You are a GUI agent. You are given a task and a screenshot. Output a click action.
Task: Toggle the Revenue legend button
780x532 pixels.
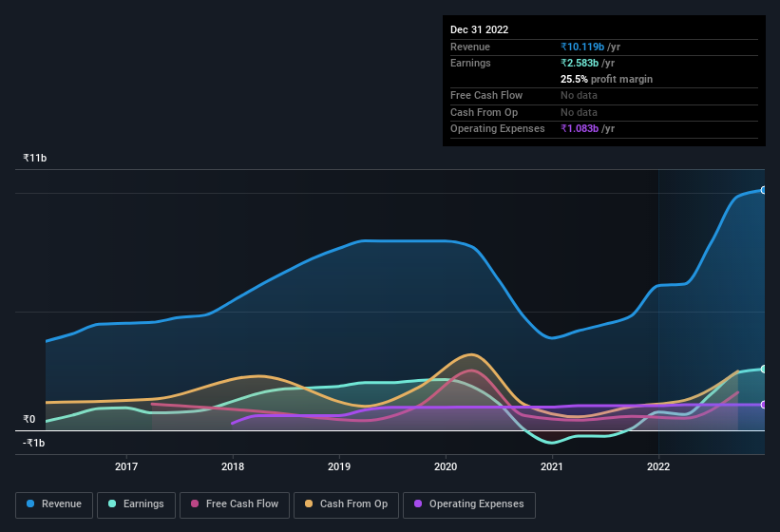(54, 504)
